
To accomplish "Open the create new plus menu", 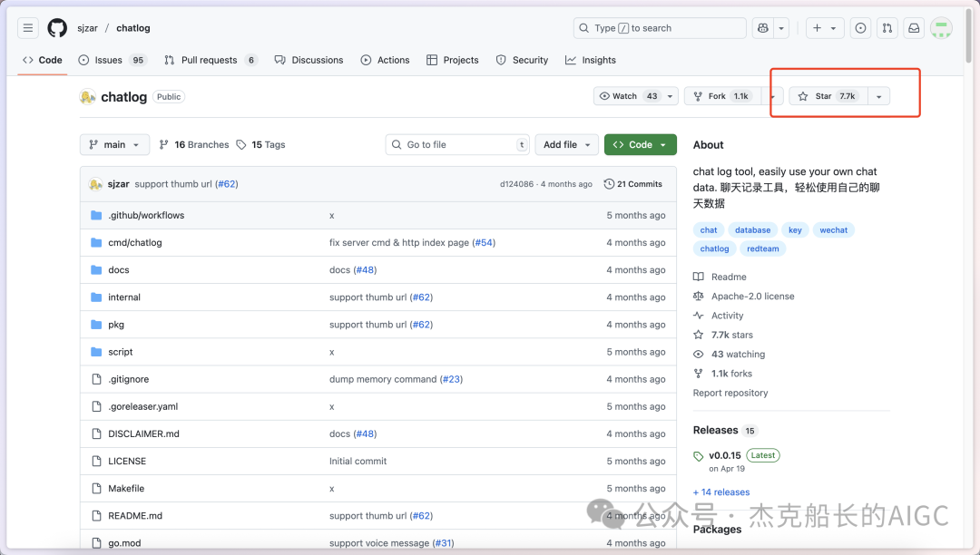I will coord(824,28).
